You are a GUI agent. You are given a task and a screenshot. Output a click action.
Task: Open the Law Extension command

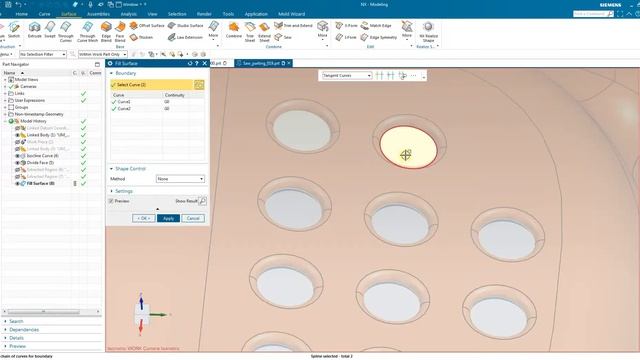(185, 37)
